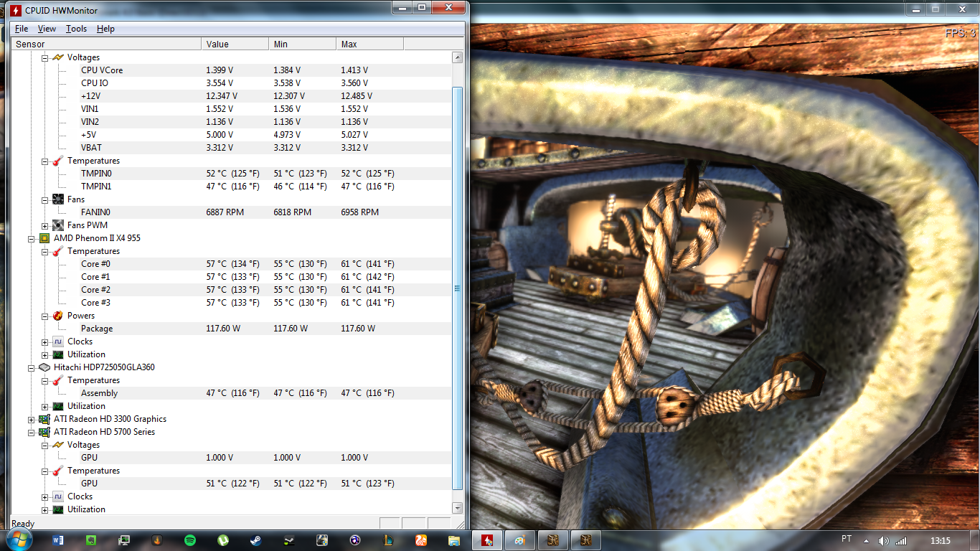
Task: Click the Fans icon in the sensor tree
Action: click(58, 199)
